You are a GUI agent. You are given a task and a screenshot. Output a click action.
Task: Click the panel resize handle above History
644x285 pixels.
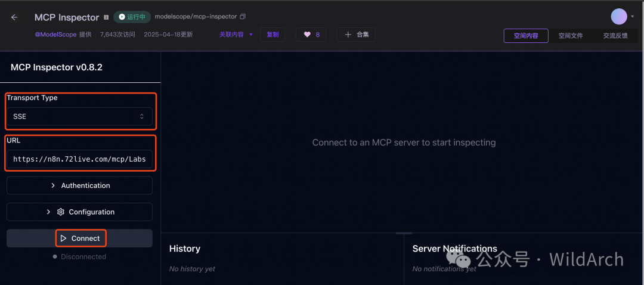[x=404, y=233]
